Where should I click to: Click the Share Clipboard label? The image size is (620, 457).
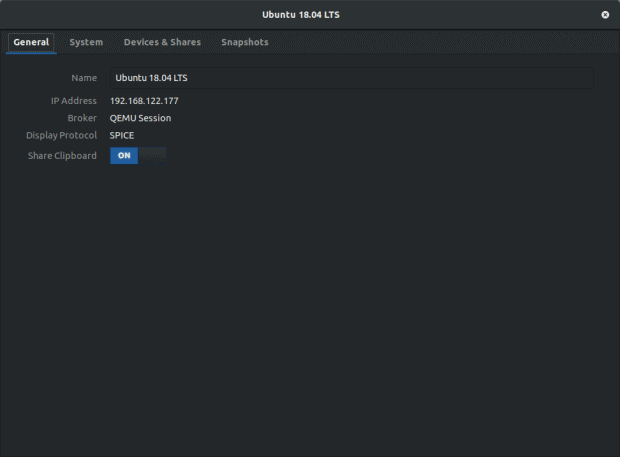[x=62, y=156]
